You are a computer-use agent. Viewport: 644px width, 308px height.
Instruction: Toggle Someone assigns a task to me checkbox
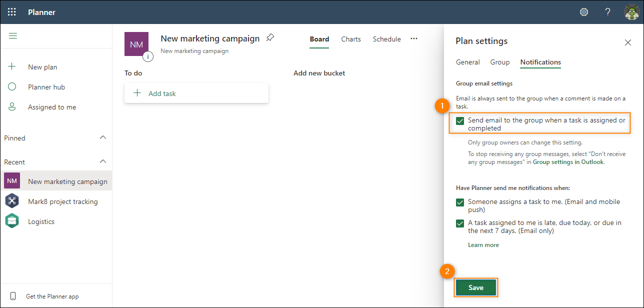[x=460, y=202]
